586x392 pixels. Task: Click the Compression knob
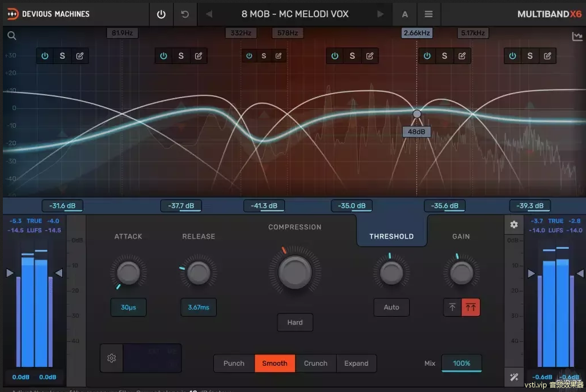(x=295, y=272)
